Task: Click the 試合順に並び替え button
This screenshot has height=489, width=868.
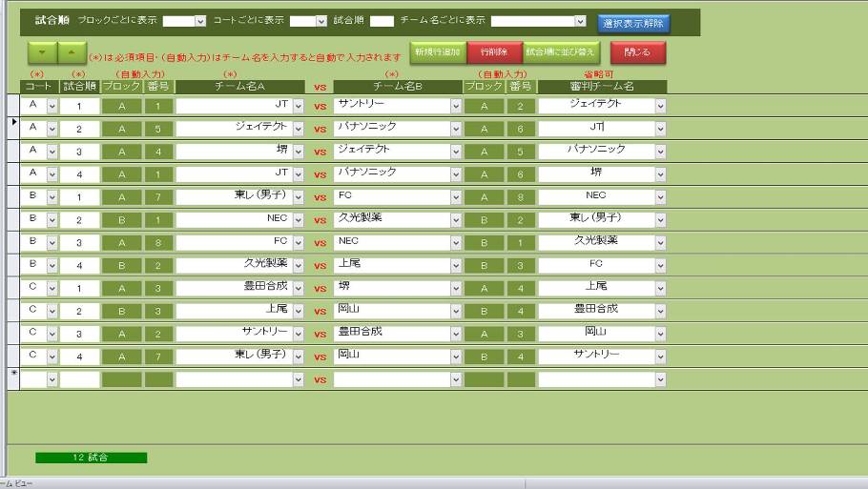Action: pos(560,52)
